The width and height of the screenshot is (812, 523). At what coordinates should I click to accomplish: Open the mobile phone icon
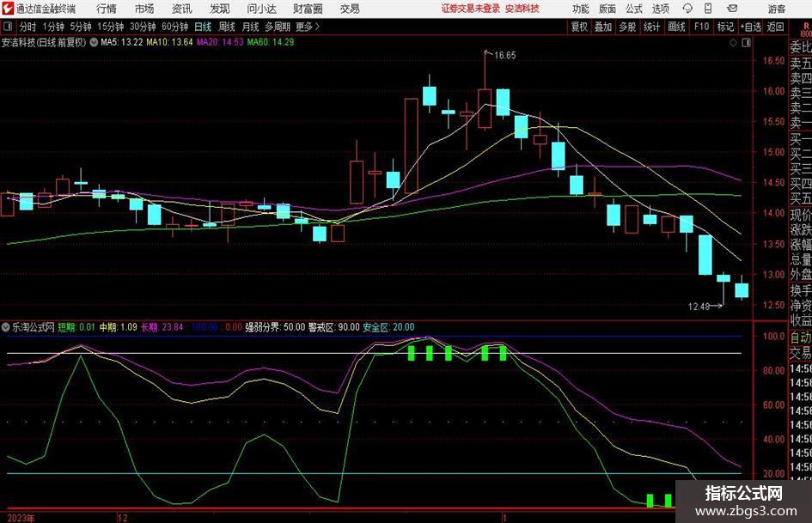click(x=708, y=9)
